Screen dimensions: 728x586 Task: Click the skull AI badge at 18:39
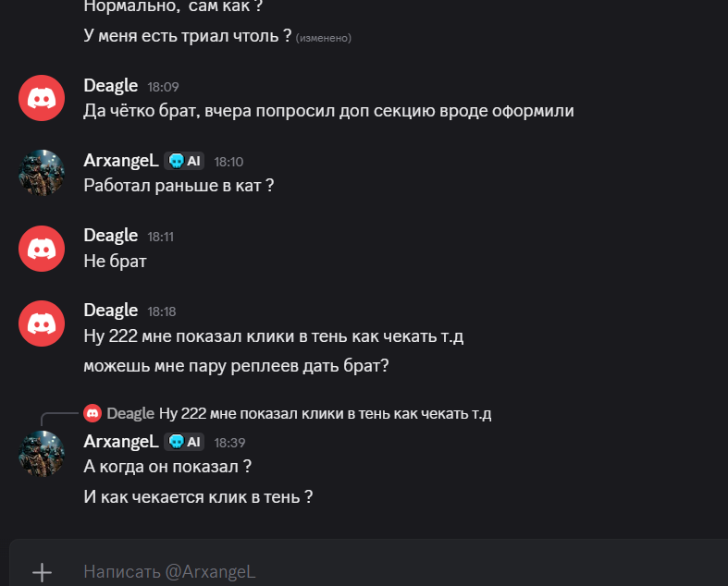click(x=184, y=442)
